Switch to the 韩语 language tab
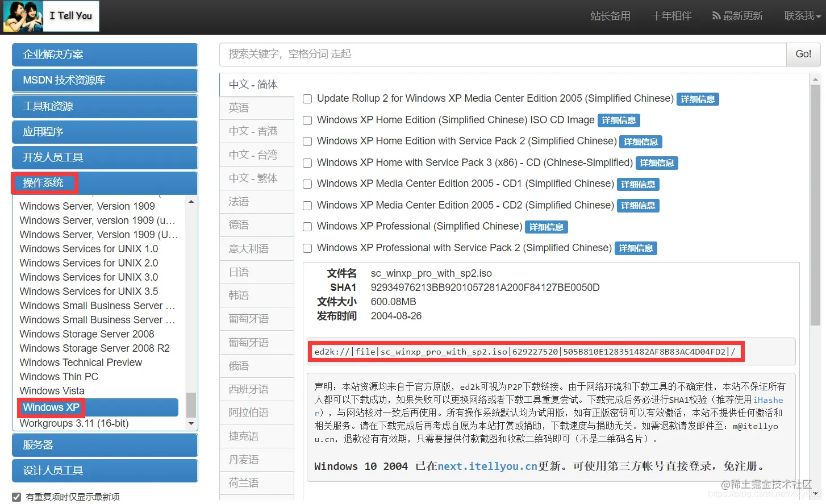Viewport: 826px width, 504px height. point(256,295)
